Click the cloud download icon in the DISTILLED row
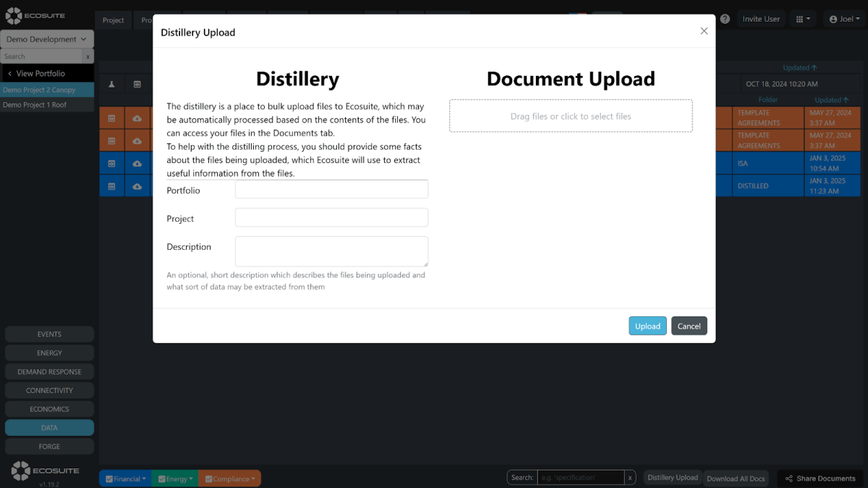Image resolution: width=868 pixels, height=488 pixels. pos(137,186)
